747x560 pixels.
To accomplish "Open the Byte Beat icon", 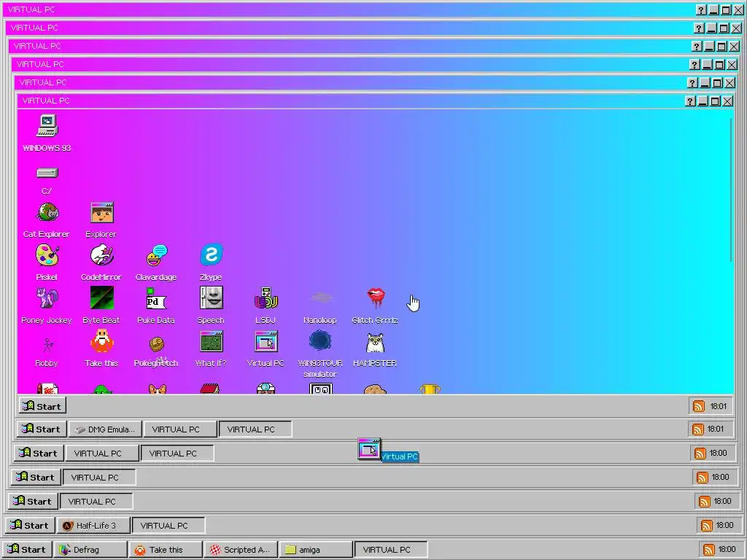I will [101, 298].
